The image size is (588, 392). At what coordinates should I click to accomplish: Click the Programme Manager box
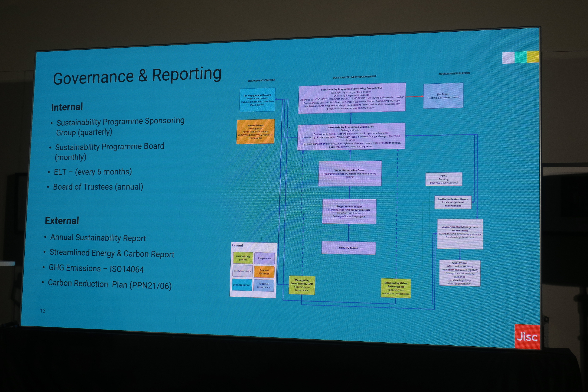pos(349,211)
